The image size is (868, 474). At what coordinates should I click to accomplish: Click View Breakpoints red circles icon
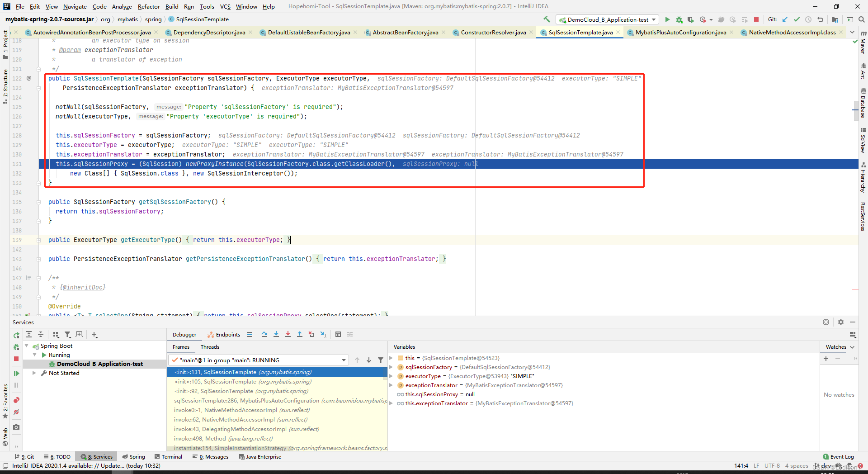(16, 400)
